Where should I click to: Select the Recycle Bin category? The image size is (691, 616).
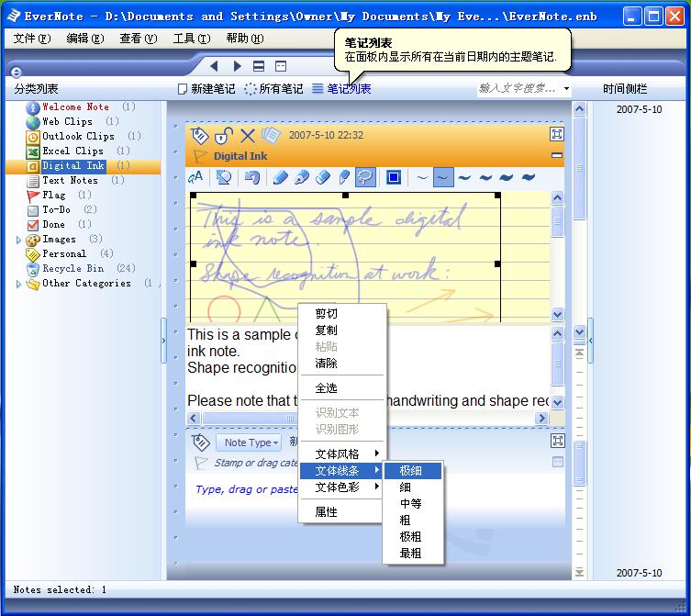click(73, 269)
